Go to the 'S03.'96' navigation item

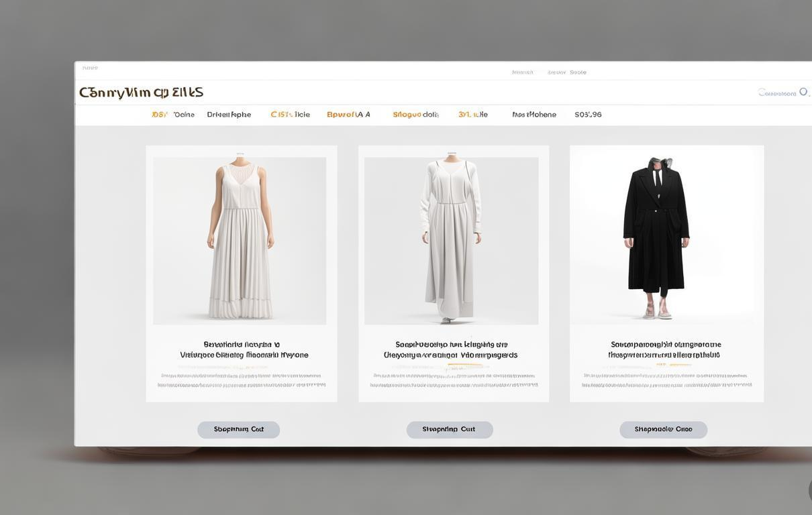coord(588,115)
